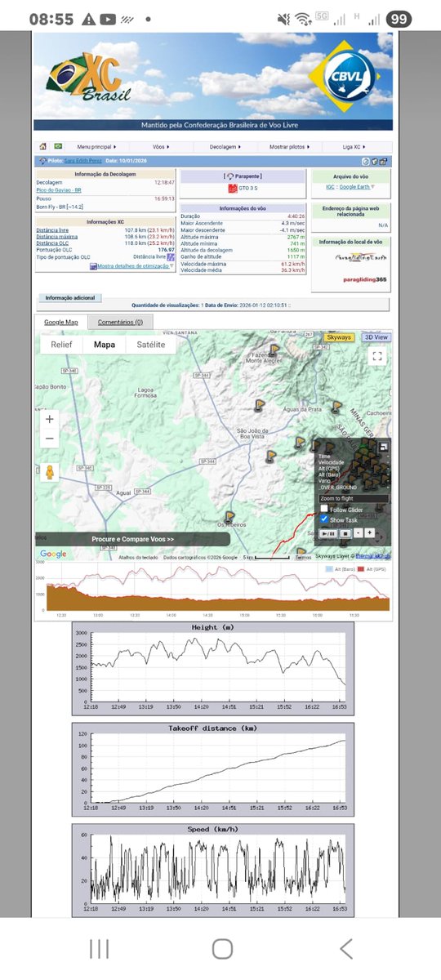
Task: Click Atalhos do teclado on map
Action: pos(138,557)
